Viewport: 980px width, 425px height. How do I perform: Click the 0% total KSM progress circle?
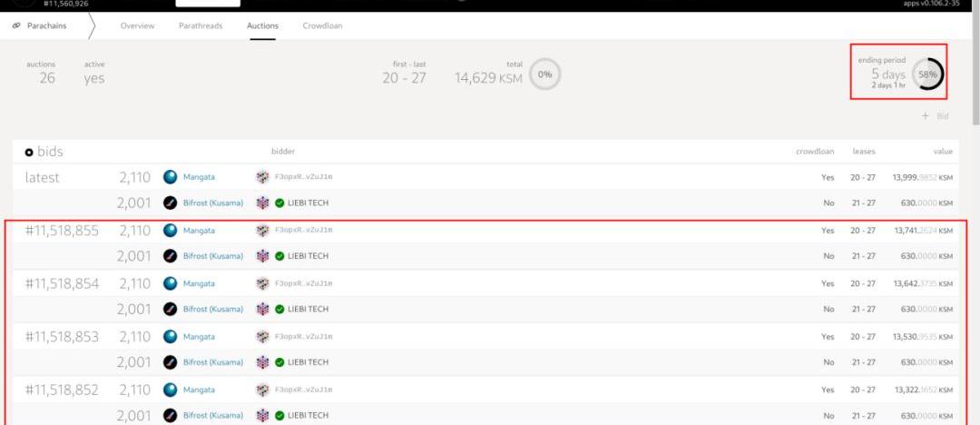545,74
